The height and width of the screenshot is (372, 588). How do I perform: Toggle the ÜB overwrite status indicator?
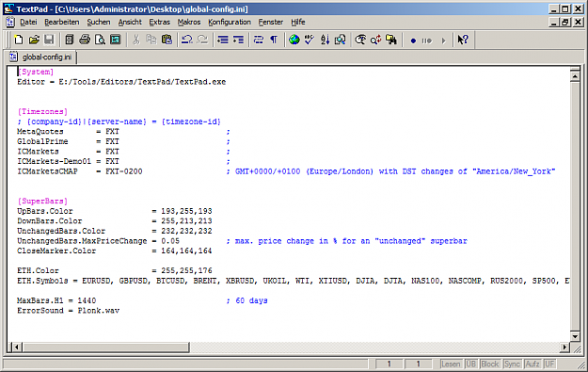click(x=470, y=364)
